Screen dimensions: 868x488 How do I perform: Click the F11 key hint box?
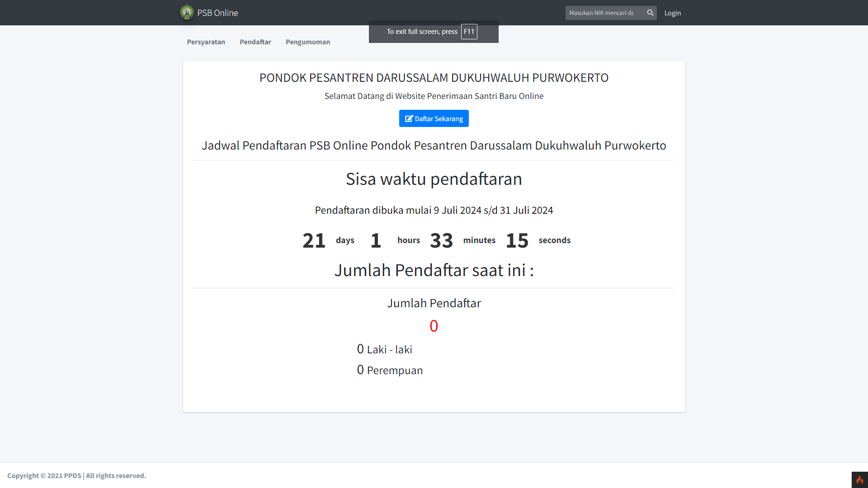point(469,32)
